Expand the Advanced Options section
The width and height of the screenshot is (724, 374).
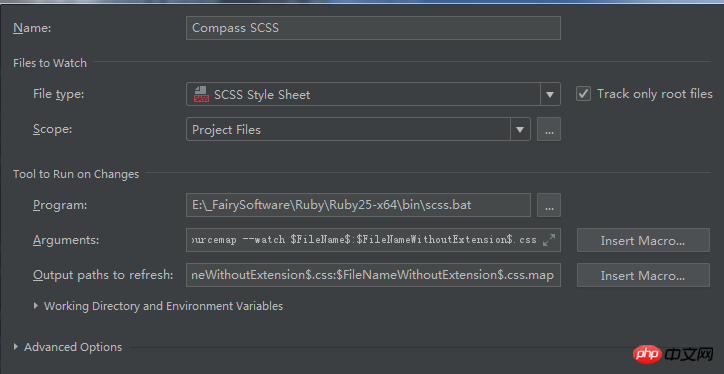(x=16, y=347)
